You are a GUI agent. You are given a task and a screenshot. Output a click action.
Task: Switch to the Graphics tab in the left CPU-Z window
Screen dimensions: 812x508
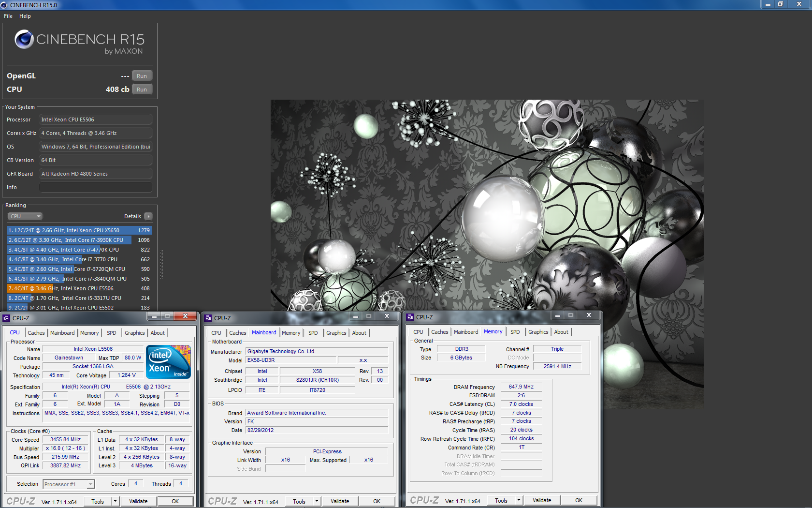click(135, 333)
